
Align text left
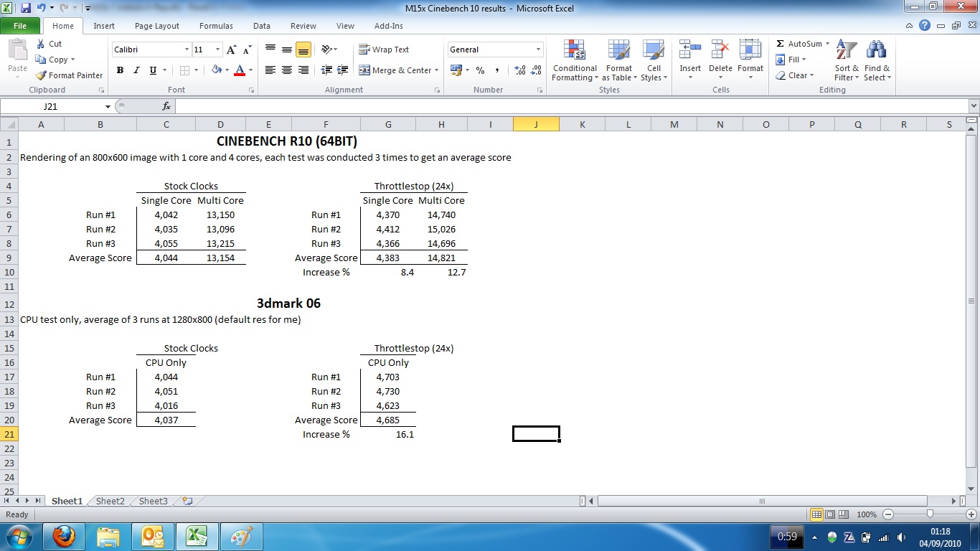coord(270,70)
